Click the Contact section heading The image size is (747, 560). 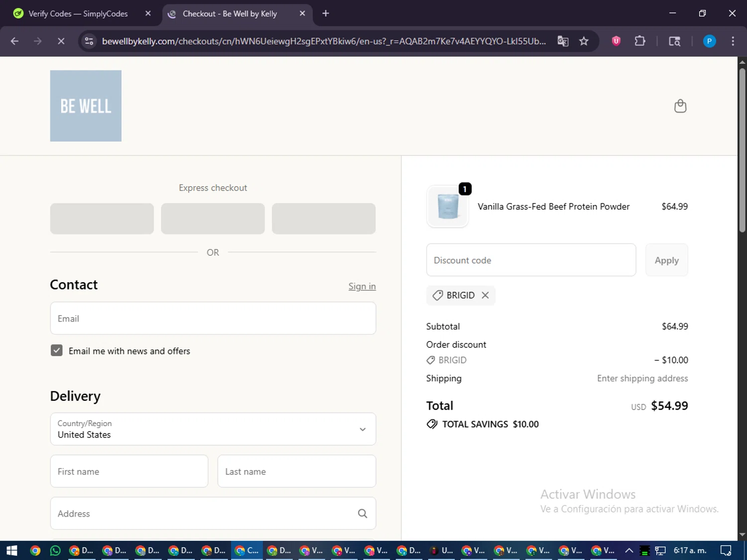[x=74, y=285]
